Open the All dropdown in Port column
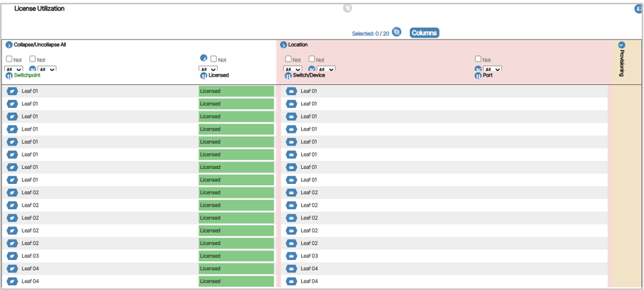 pyautogui.click(x=493, y=69)
